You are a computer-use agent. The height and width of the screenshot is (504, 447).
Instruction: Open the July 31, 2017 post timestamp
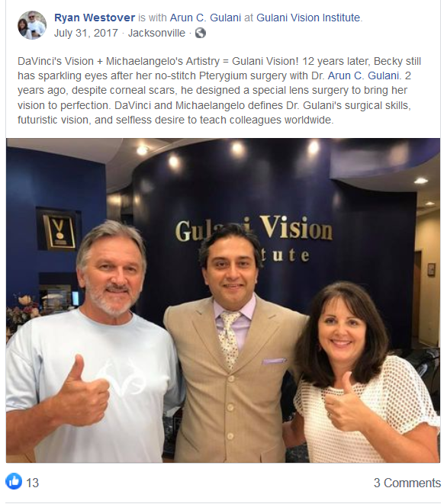pyautogui.click(x=86, y=33)
